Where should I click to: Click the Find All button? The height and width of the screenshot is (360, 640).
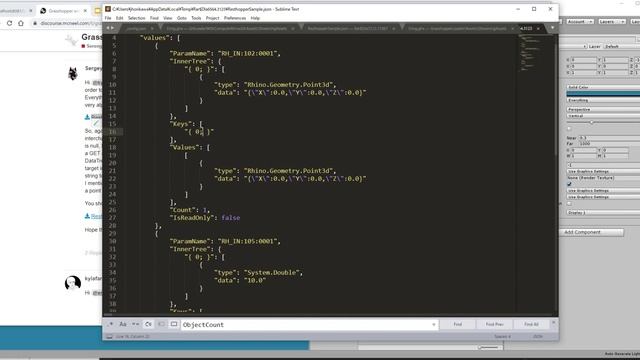(x=531, y=324)
